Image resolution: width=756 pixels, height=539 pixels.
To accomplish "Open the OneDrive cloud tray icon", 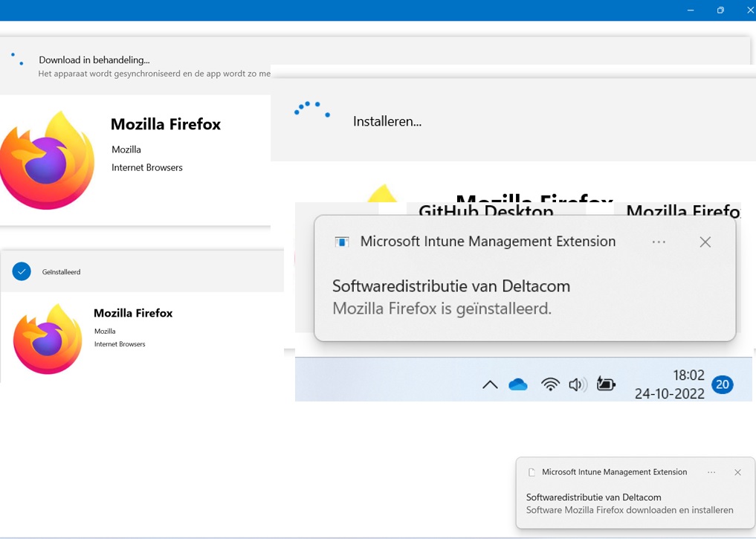I will point(518,384).
